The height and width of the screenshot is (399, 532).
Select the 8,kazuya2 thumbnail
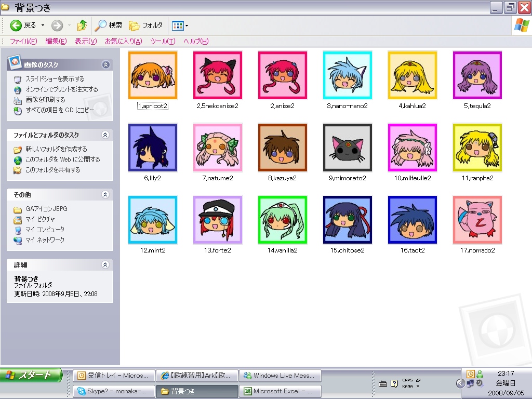(x=282, y=148)
